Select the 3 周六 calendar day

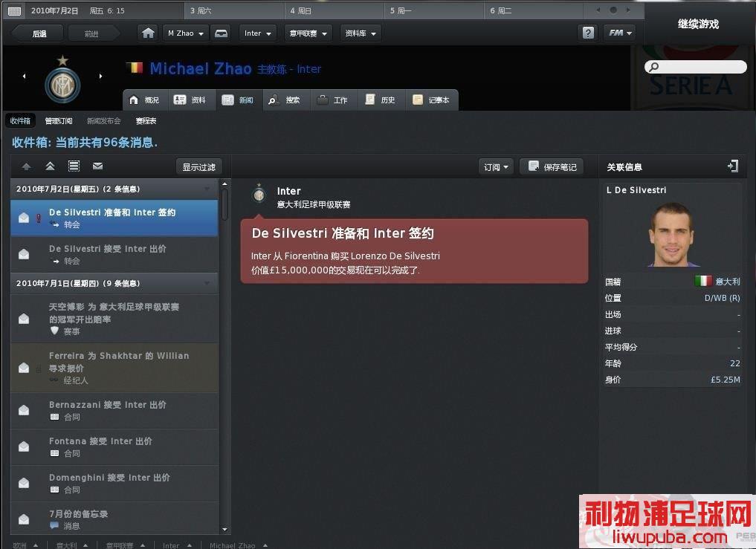click(x=234, y=10)
